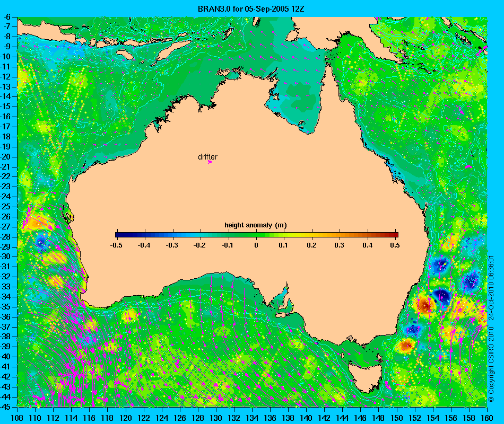Viewport: 504px width, 424px height.
Task: Click latitude axis label '-40'
Action: point(6,357)
